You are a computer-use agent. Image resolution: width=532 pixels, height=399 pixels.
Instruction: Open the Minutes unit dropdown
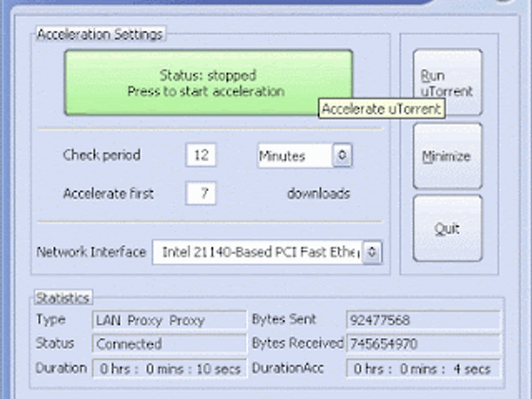coord(305,156)
